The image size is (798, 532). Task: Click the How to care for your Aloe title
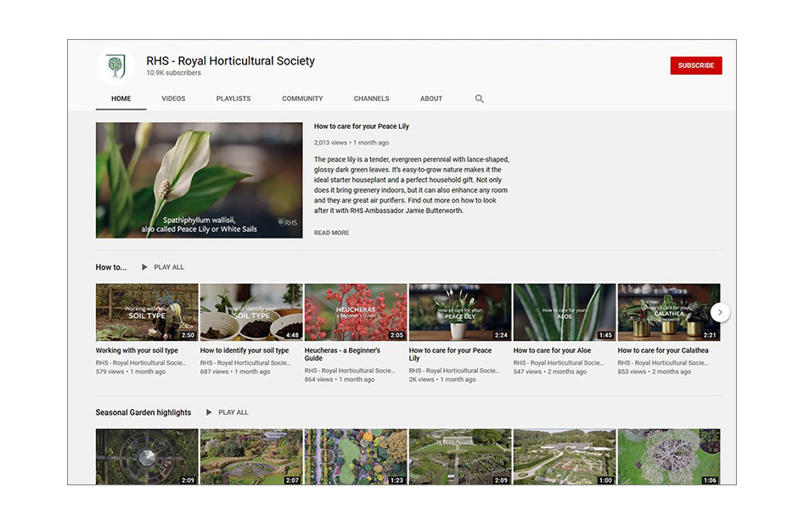point(552,350)
